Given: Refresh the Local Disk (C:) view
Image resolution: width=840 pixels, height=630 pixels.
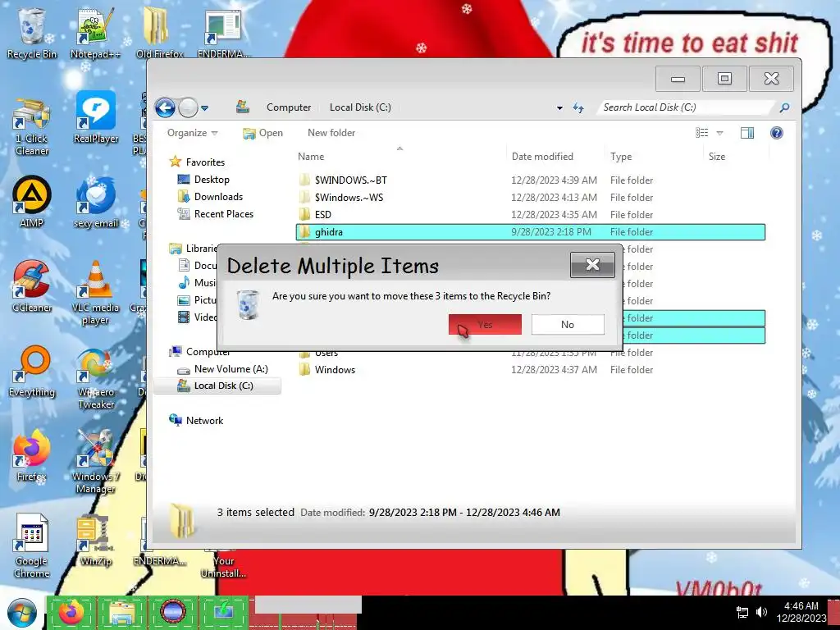Looking at the screenshot, I should [x=578, y=107].
